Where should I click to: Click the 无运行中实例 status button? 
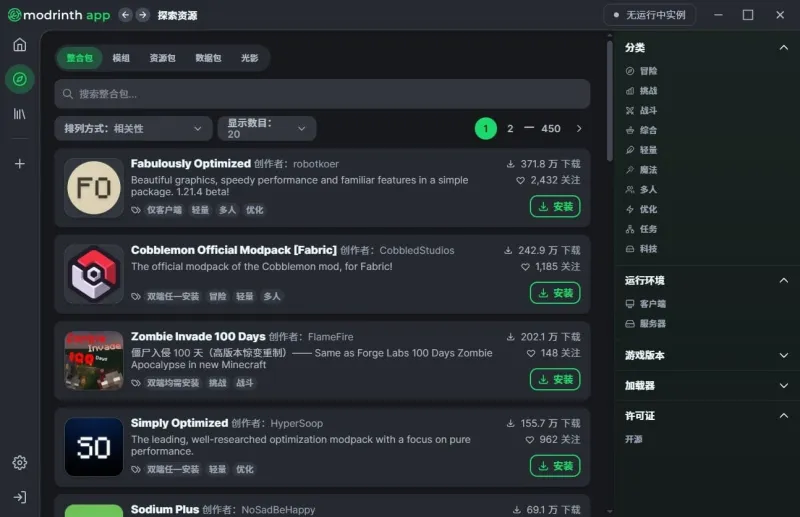(649, 15)
